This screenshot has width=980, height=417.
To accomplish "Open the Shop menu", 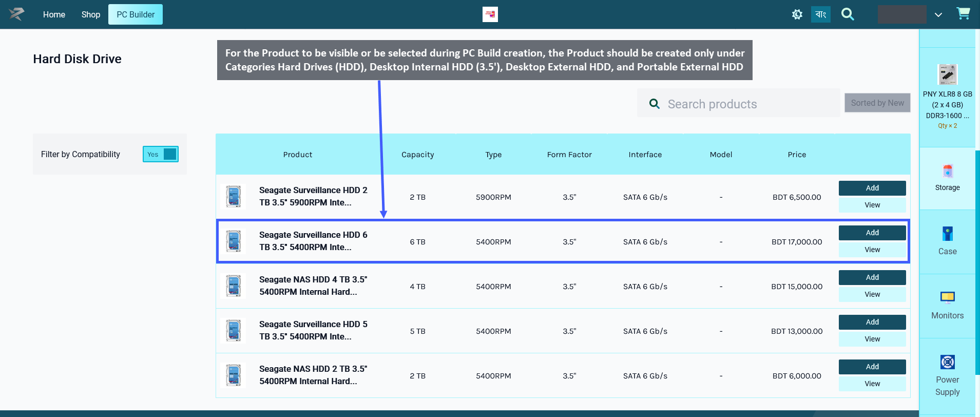I will pyautogui.click(x=91, y=14).
